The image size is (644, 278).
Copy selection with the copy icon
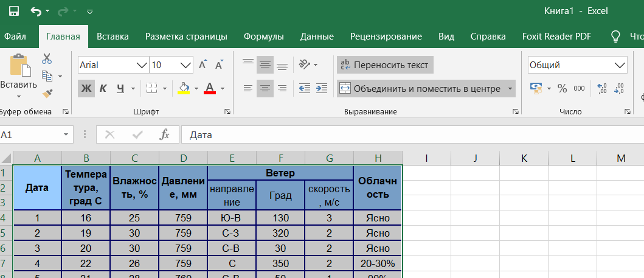[47, 77]
